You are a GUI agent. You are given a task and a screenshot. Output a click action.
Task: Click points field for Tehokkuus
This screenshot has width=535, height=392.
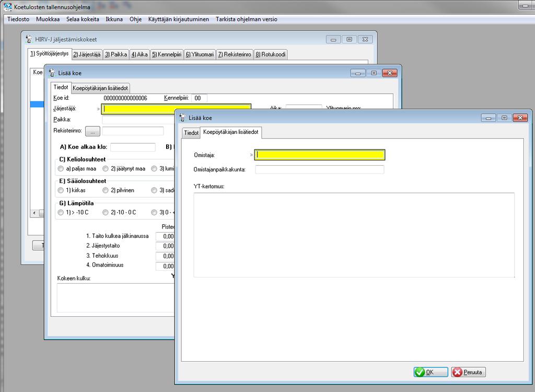pyautogui.click(x=165, y=256)
